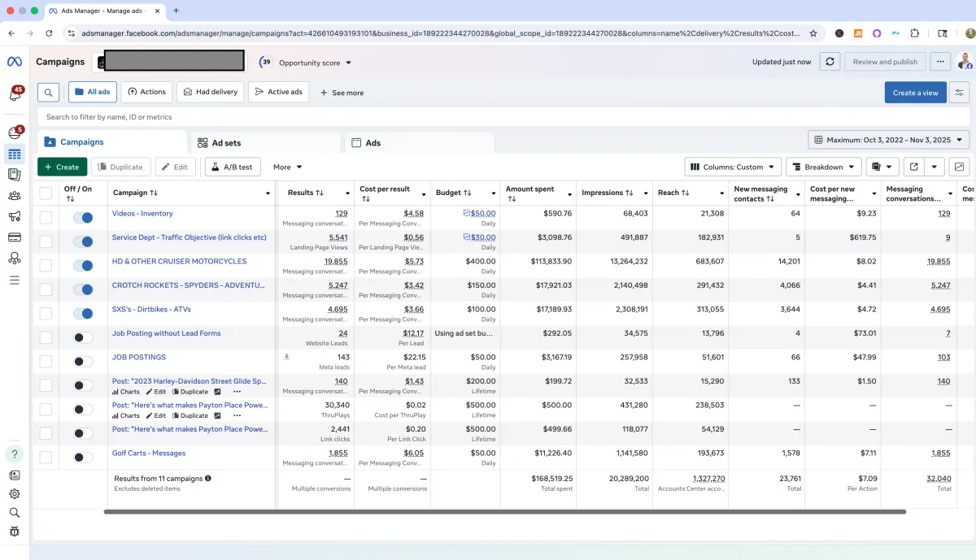976x560 pixels.
Task: Open the three-dot more options menu
Action: 939,62
